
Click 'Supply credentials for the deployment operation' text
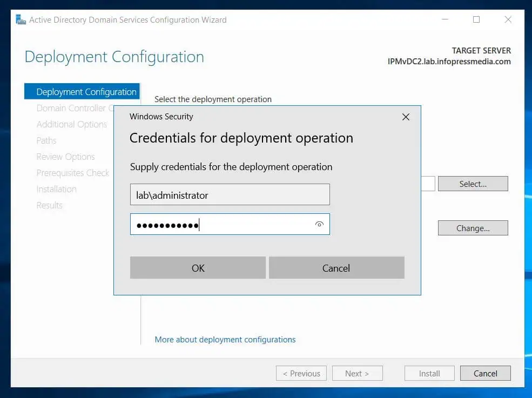[x=231, y=167]
